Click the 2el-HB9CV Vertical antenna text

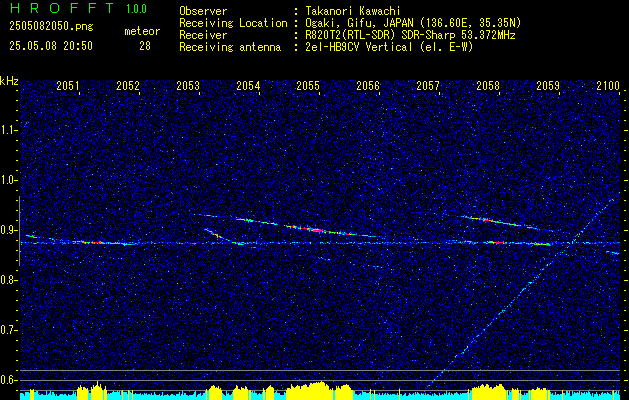click(x=389, y=47)
